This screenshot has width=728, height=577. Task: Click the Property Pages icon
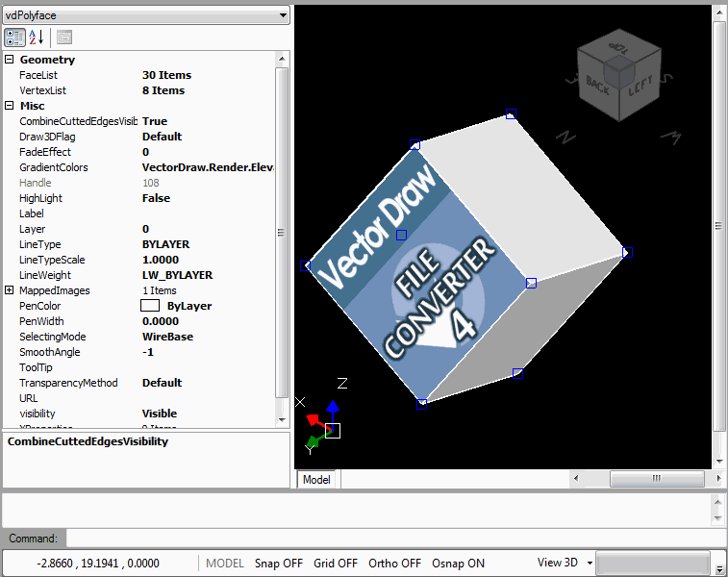coord(64,38)
